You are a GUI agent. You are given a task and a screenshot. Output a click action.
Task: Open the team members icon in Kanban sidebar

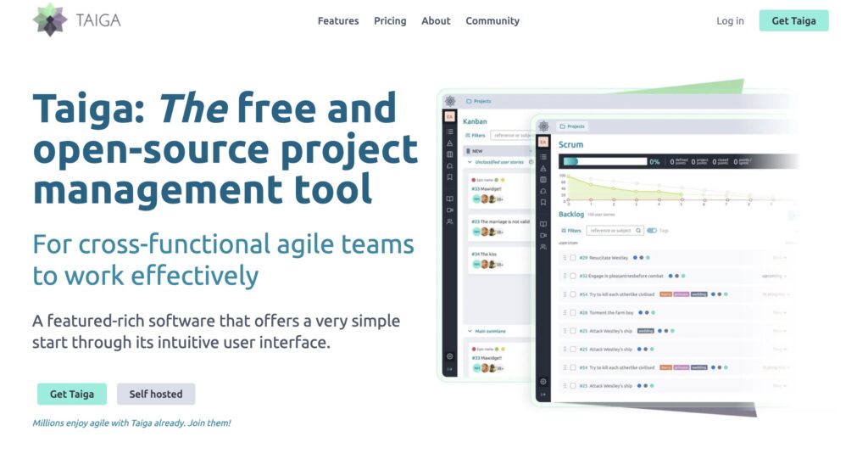(x=449, y=221)
